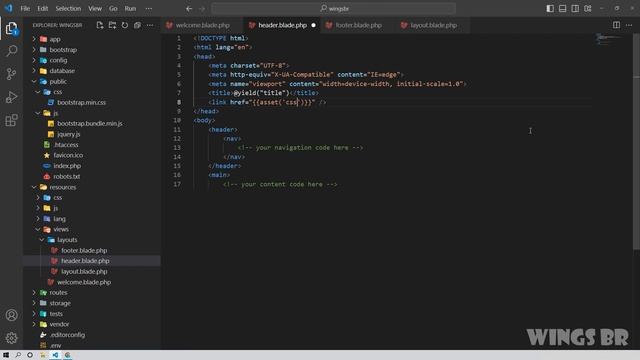640x360 pixels.
Task: Open the Run menu
Action: 130,9
